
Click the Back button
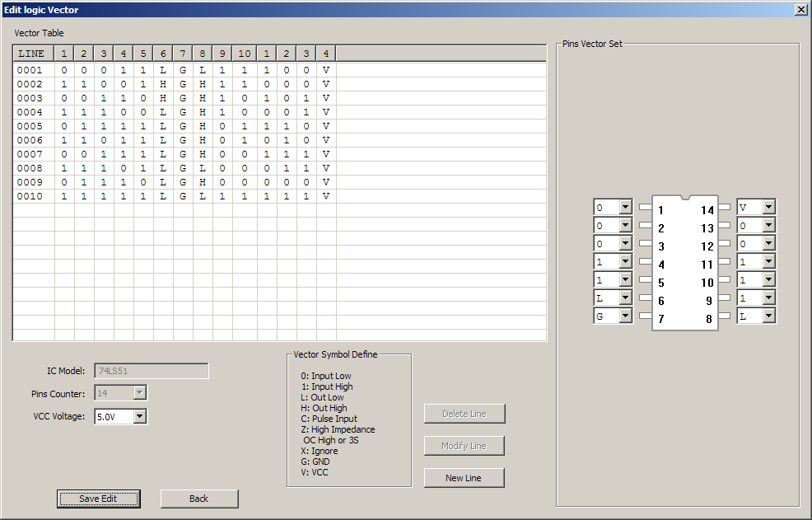tap(199, 499)
